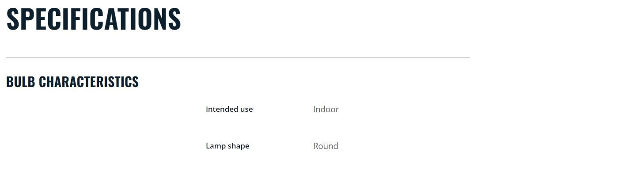This screenshot has height=179, width=644.
Task: Click the Round value text
Action: (x=326, y=146)
